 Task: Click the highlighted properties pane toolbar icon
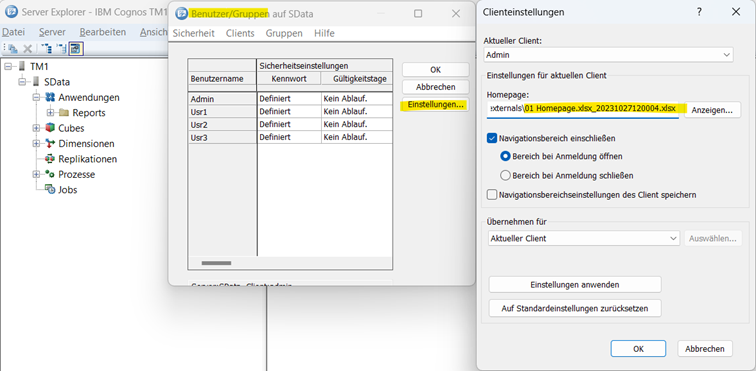76,48
